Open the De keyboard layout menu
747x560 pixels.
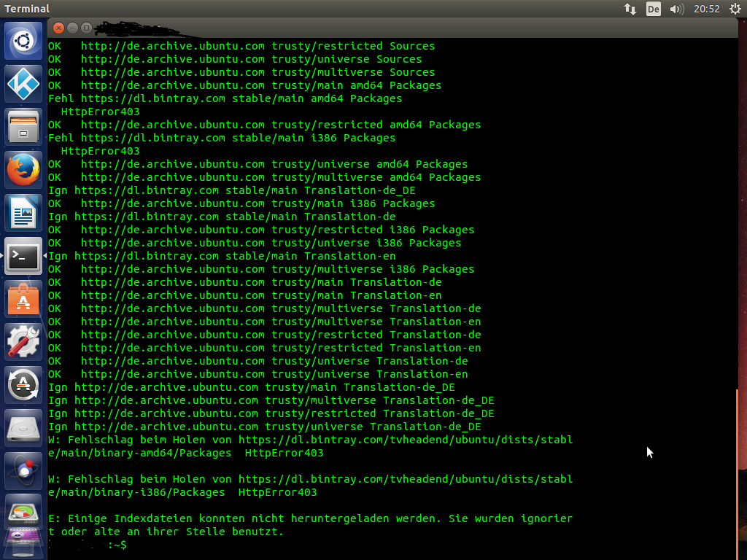point(653,9)
